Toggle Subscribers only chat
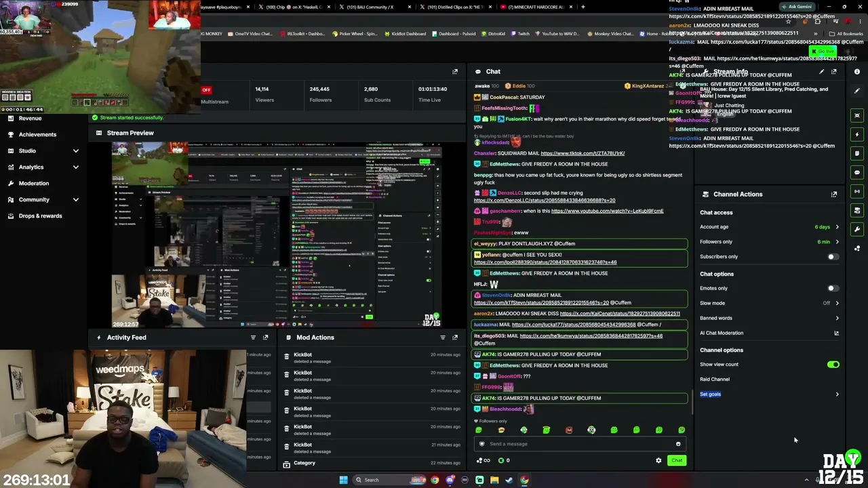The image size is (868, 488). click(833, 257)
